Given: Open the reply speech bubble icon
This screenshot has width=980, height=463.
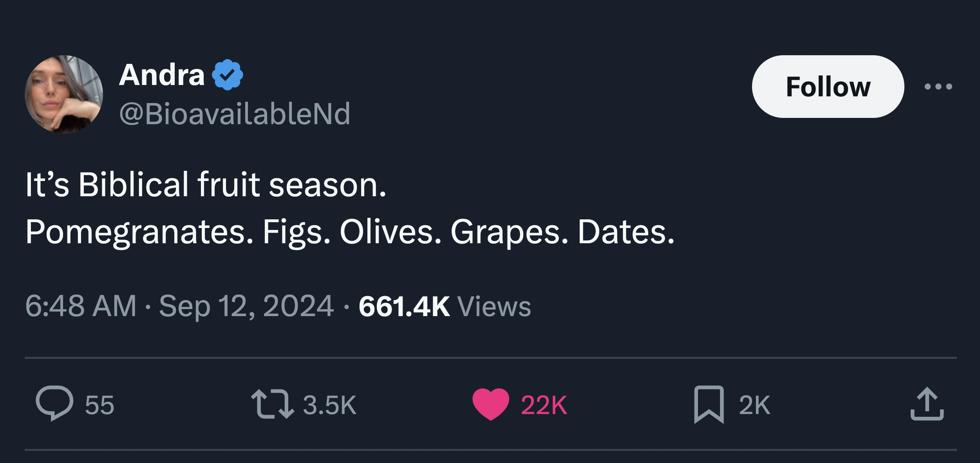Looking at the screenshot, I should pos(54,403).
